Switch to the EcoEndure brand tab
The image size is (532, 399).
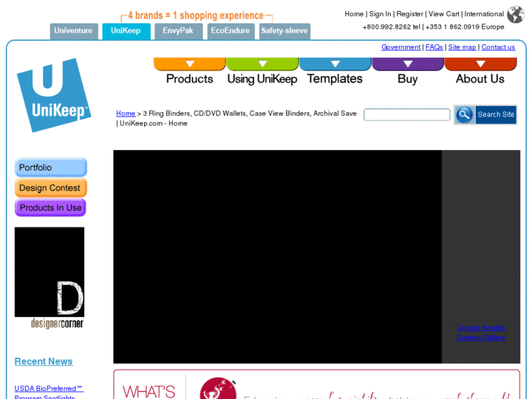tap(231, 31)
